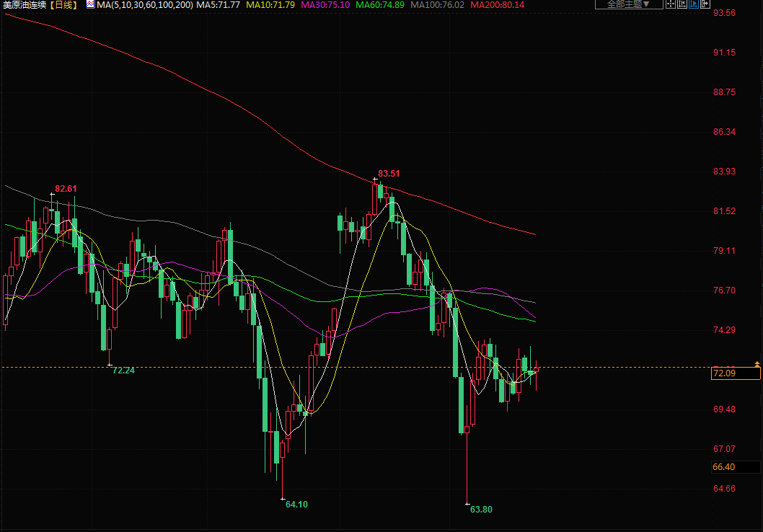
Task: Open the MA(5,10,30,60,100,200) indicator settings
Action: click(x=144, y=5)
